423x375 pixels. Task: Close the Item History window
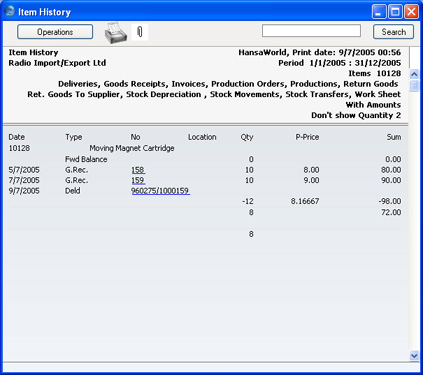coord(412,12)
